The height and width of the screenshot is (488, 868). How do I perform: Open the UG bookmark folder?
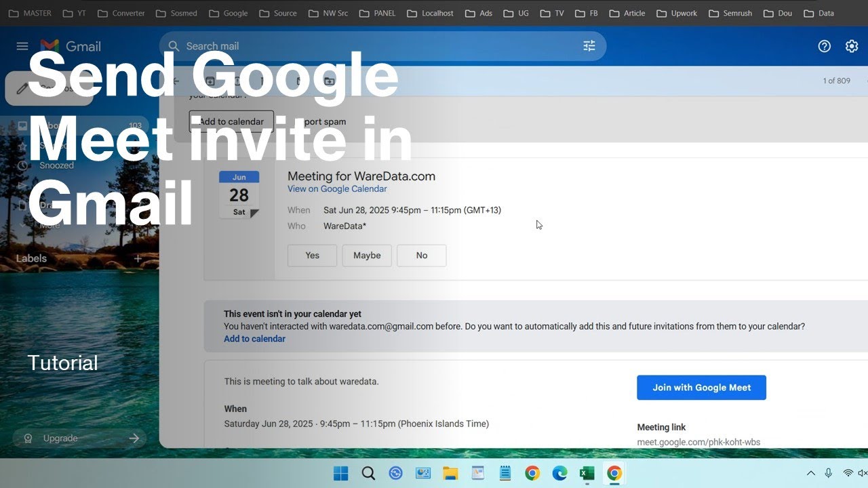point(516,13)
